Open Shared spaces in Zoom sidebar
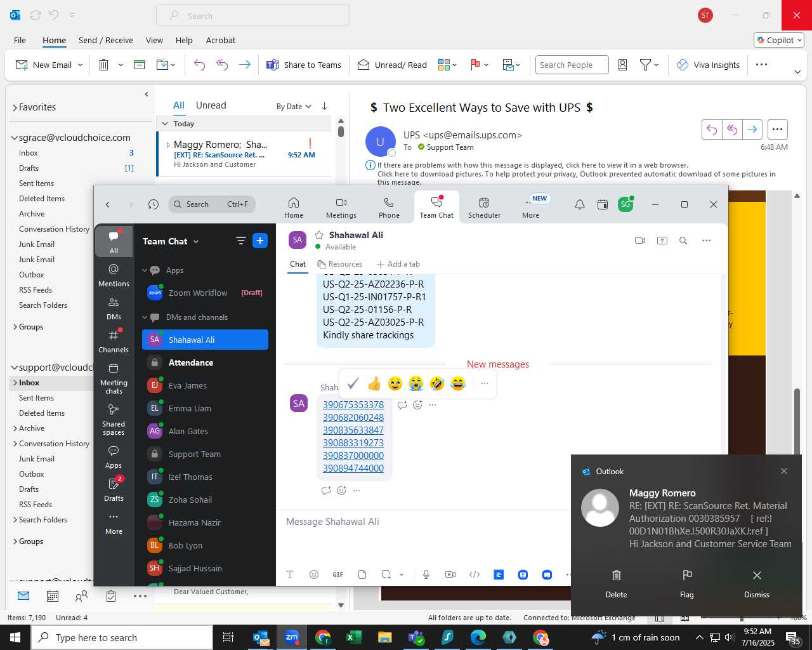Viewport: 812px width, 650px height. [x=114, y=420]
